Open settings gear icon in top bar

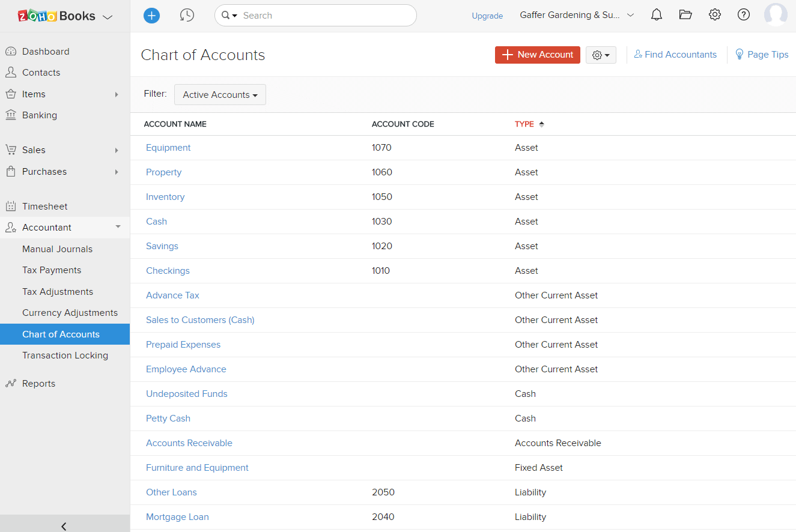coord(715,15)
